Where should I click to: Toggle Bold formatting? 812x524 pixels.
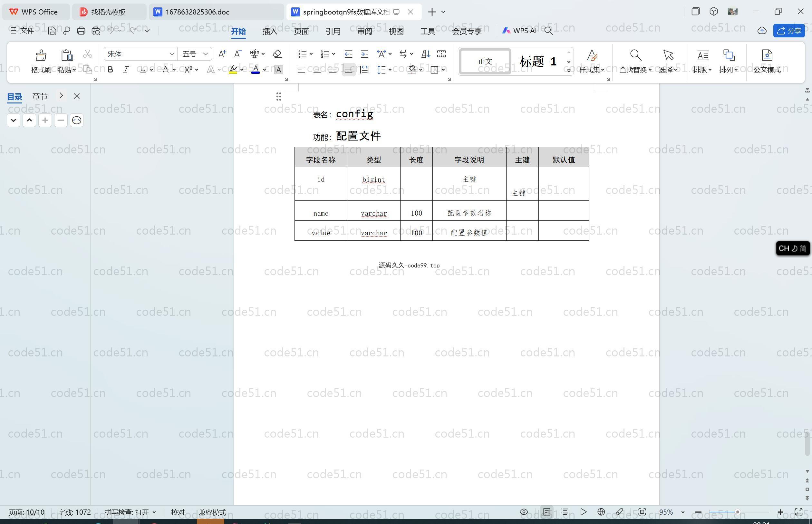coord(110,70)
